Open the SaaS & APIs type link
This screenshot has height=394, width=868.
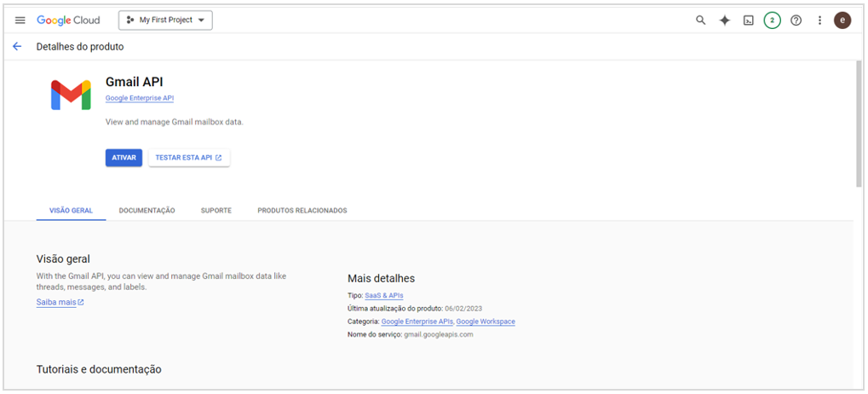[x=383, y=295]
